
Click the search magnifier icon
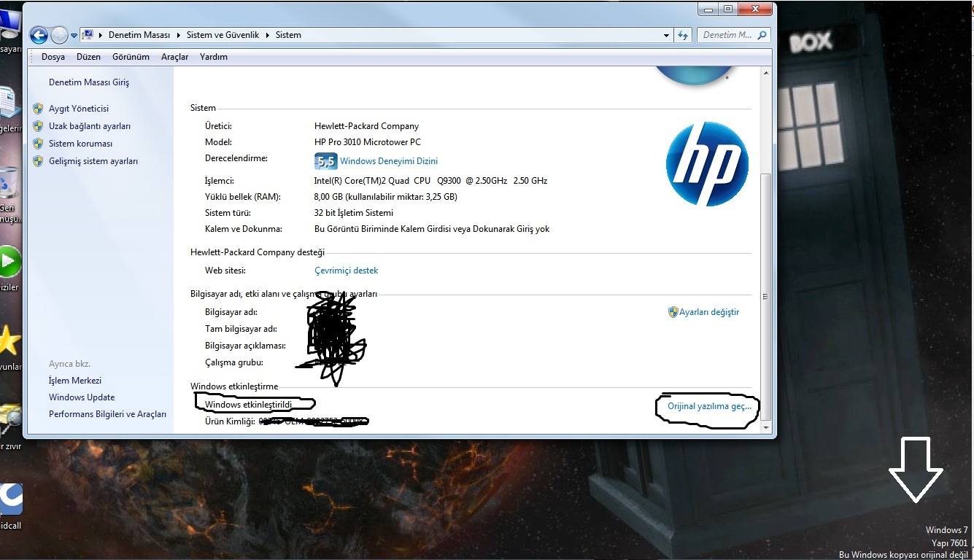coord(762,35)
